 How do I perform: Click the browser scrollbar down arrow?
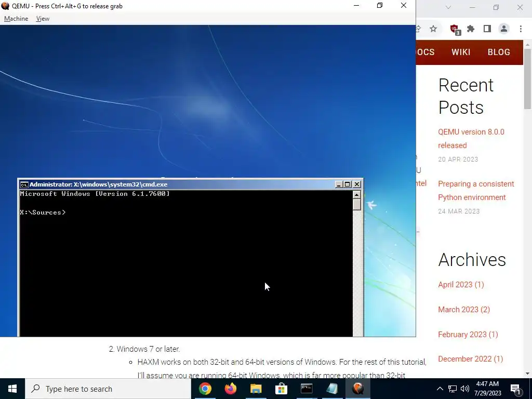(528, 374)
